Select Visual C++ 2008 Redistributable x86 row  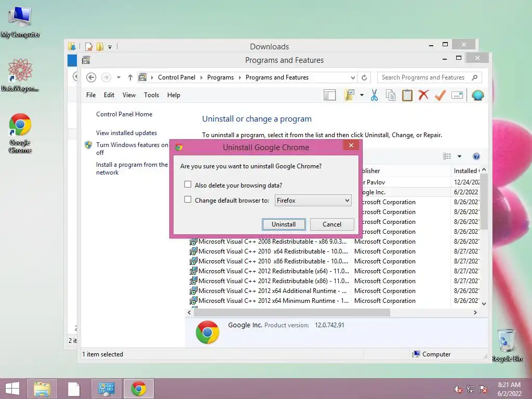(335, 242)
